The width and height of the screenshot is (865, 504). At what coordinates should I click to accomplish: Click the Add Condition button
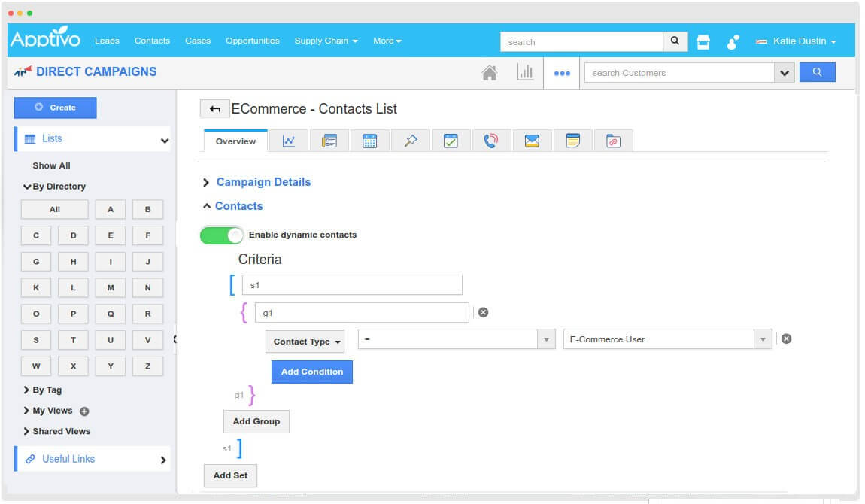pos(311,372)
